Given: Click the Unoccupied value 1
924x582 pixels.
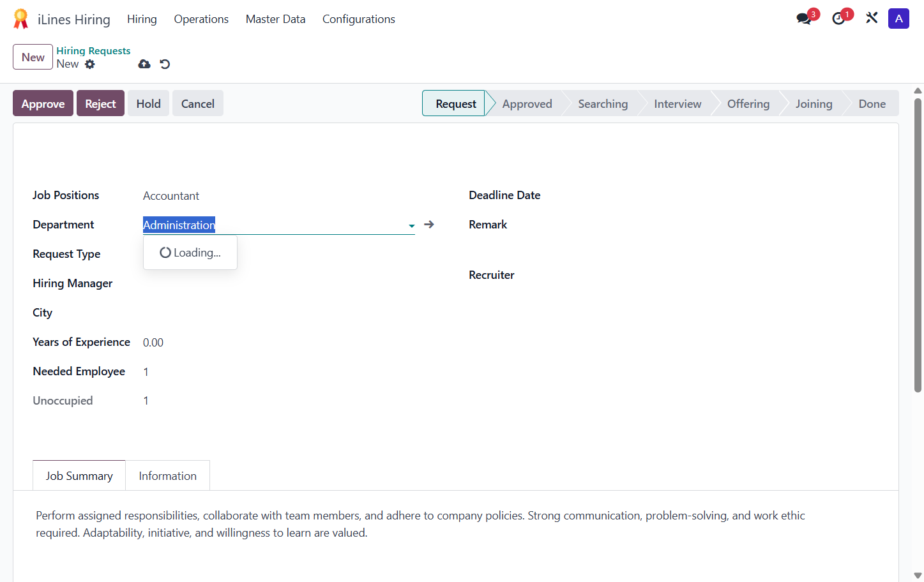Looking at the screenshot, I should click(x=146, y=401).
